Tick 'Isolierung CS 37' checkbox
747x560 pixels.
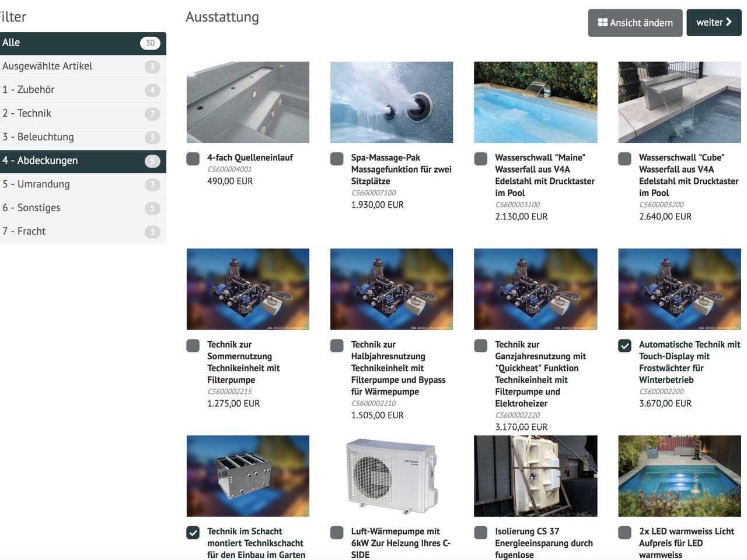click(x=481, y=532)
